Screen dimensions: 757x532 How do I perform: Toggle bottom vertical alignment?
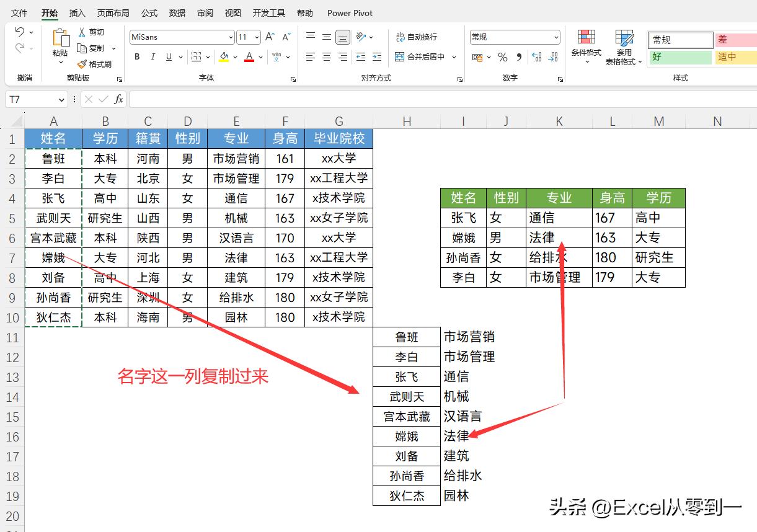[x=343, y=37]
